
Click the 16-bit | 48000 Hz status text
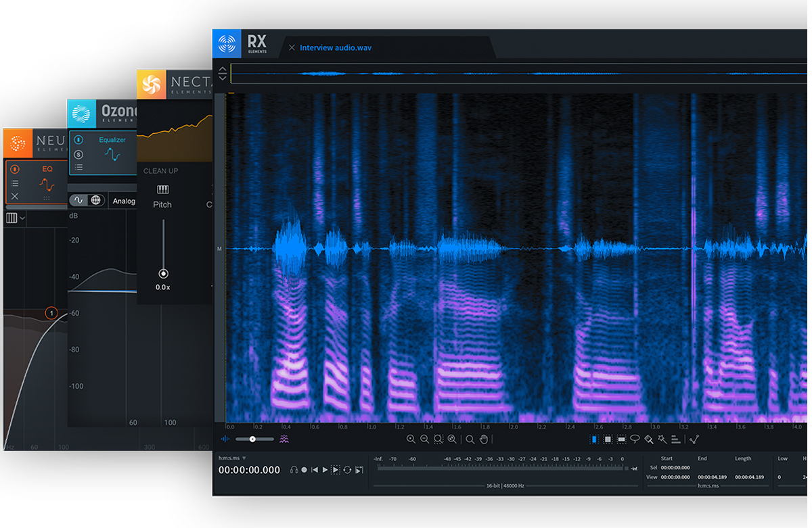click(505, 486)
